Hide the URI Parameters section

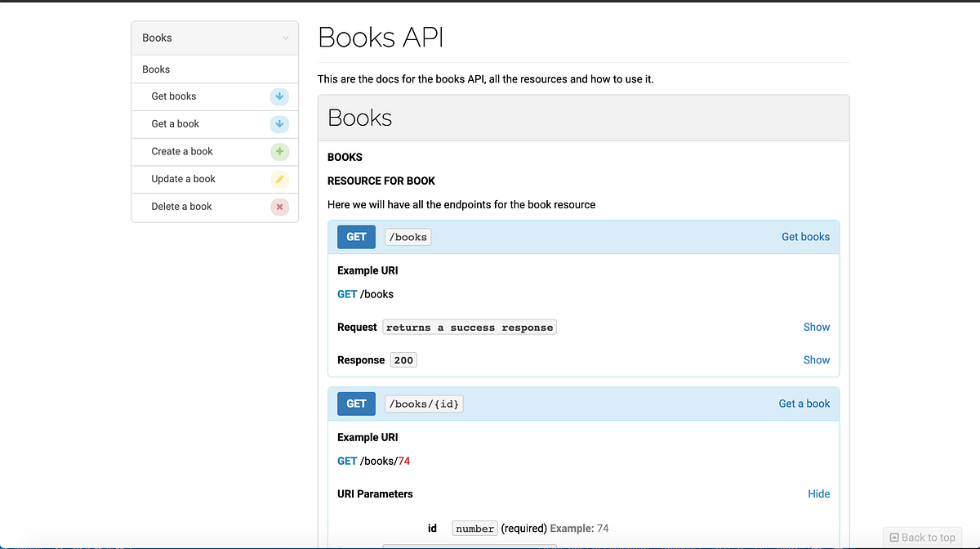pyautogui.click(x=818, y=493)
